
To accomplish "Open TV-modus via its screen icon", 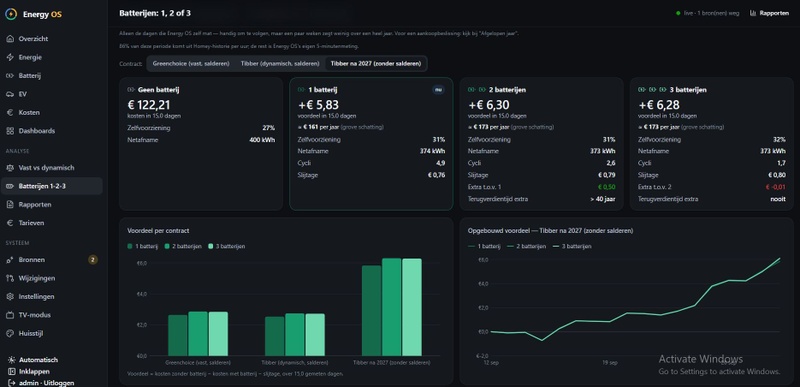I will pos(10,315).
